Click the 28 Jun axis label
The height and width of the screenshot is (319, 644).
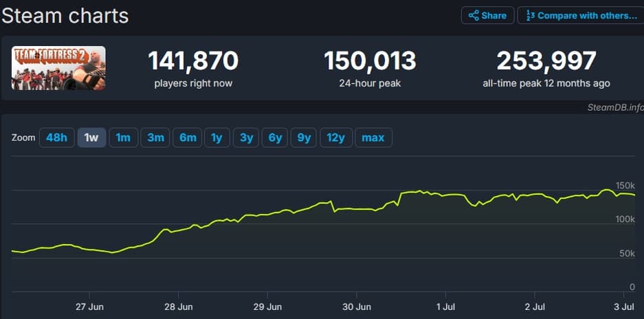tap(178, 307)
